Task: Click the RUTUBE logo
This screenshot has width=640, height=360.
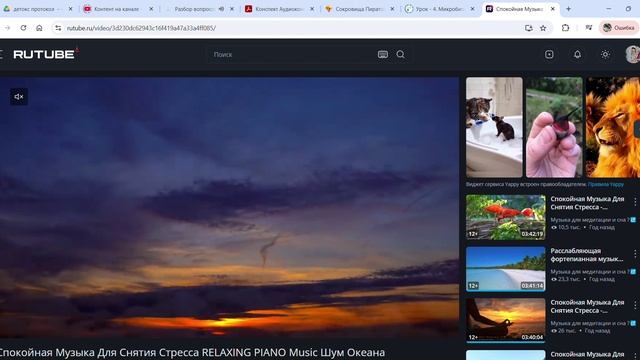Action: [x=45, y=54]
